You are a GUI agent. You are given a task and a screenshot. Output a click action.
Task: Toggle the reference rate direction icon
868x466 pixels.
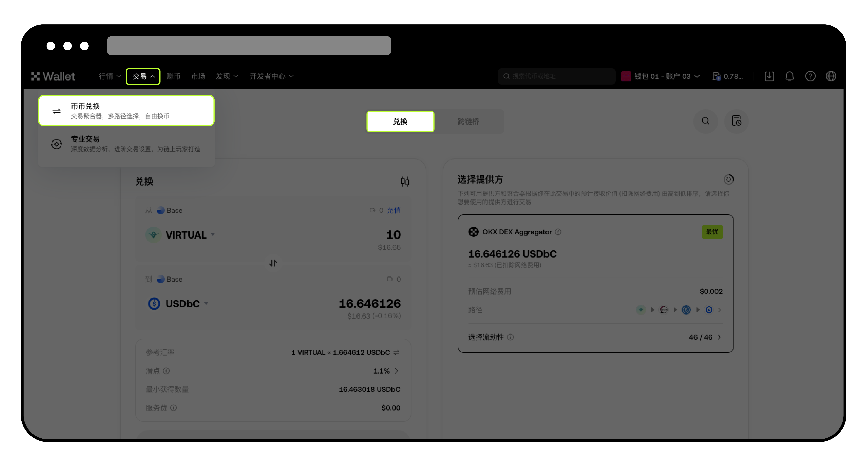coord(396,353)
